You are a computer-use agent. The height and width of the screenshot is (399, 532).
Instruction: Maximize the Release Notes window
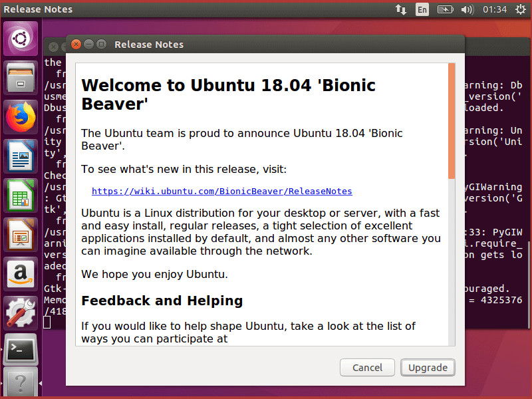pos(102,44)
